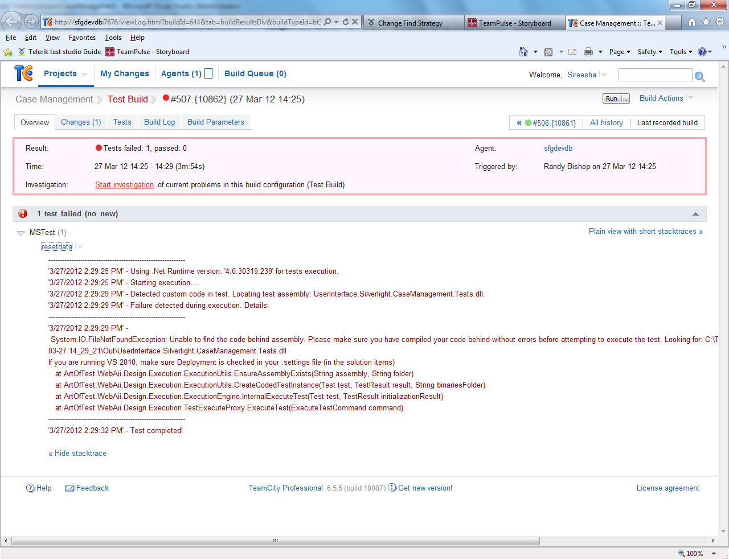
Task: Expand the command bar overflow chevron
Action: pos(724,47)
